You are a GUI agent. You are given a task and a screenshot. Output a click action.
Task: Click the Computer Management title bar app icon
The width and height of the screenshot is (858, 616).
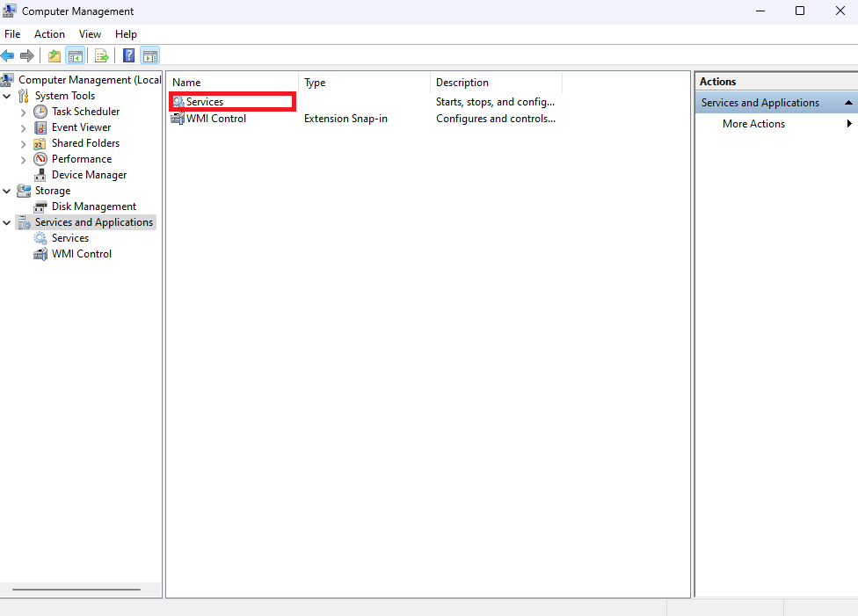point(10,11)
